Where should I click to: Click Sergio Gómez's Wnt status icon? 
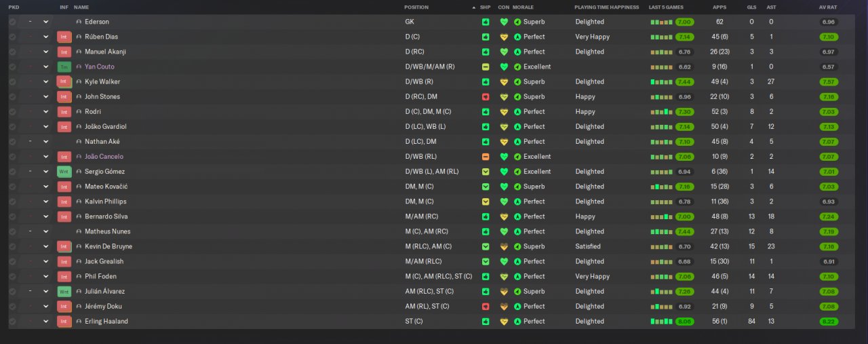coord(64,172)
